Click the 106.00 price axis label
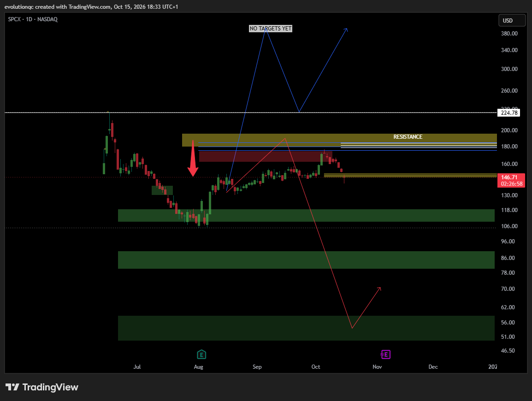532x401 pixels. click(x=509, y=226)
